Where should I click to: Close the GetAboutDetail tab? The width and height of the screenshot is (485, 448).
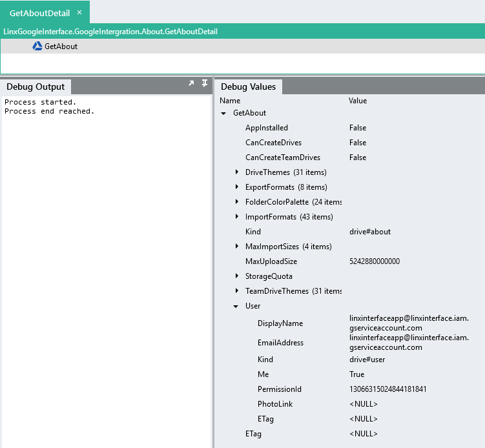[x=79, y=12]
